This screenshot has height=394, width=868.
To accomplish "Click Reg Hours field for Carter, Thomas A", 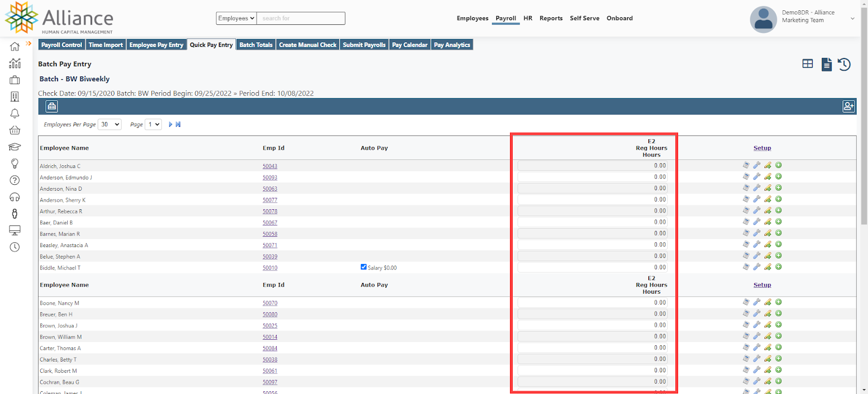I will (x=592, y=348).
